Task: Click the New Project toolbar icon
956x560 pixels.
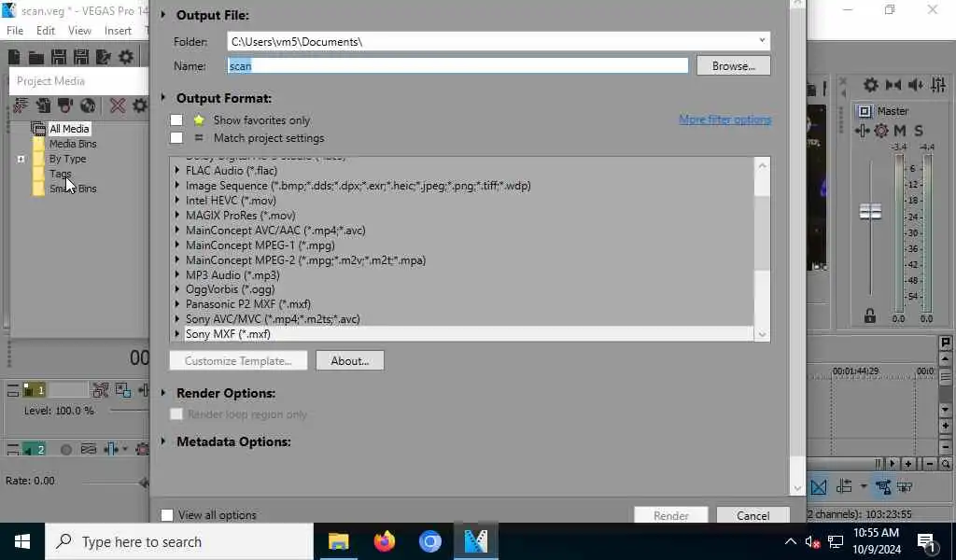Action: pyautogui.click(x=13, y=57)
